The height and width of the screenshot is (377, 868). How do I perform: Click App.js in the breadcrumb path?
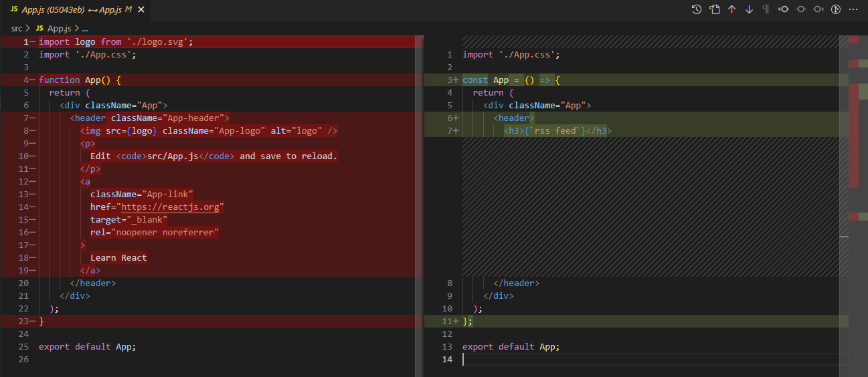point(59,29)
